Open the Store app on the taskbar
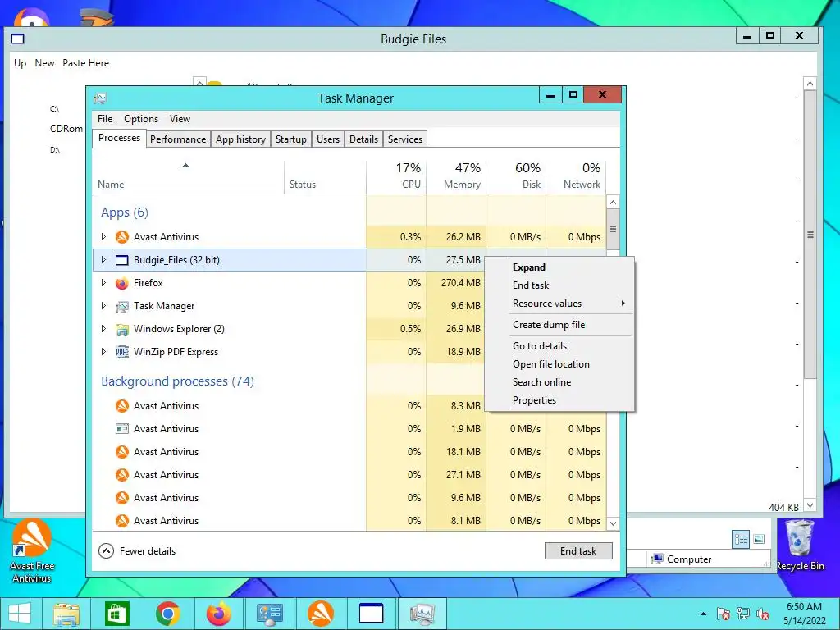Viewport: 840px width, 630px height. click(116, 614)
